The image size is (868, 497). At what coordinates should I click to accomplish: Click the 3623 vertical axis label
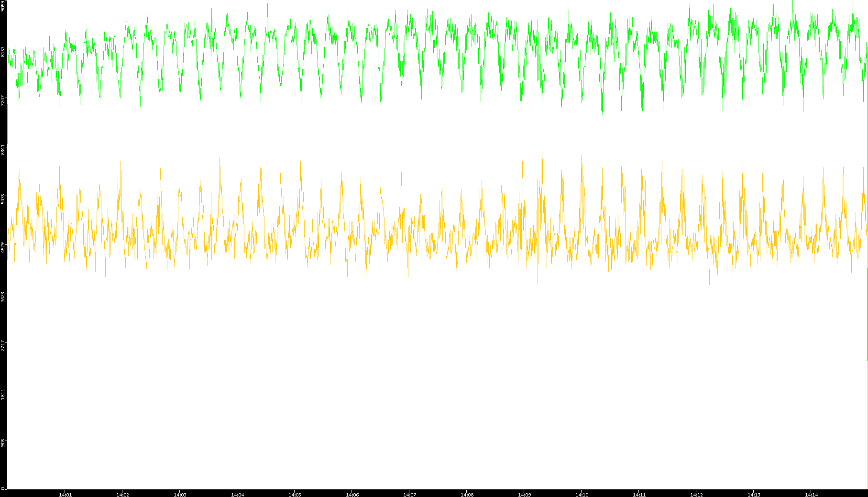(x=3, y=297)
